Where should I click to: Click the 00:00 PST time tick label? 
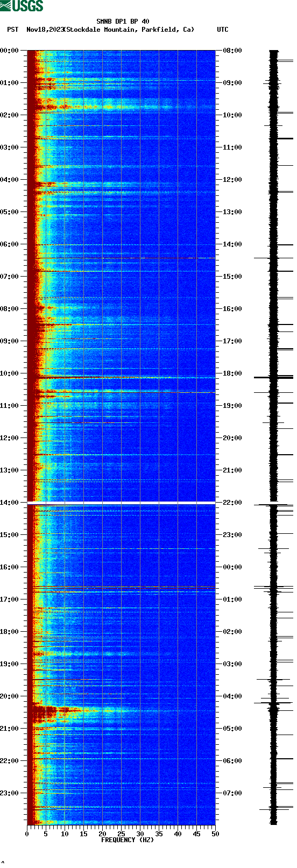10,51
